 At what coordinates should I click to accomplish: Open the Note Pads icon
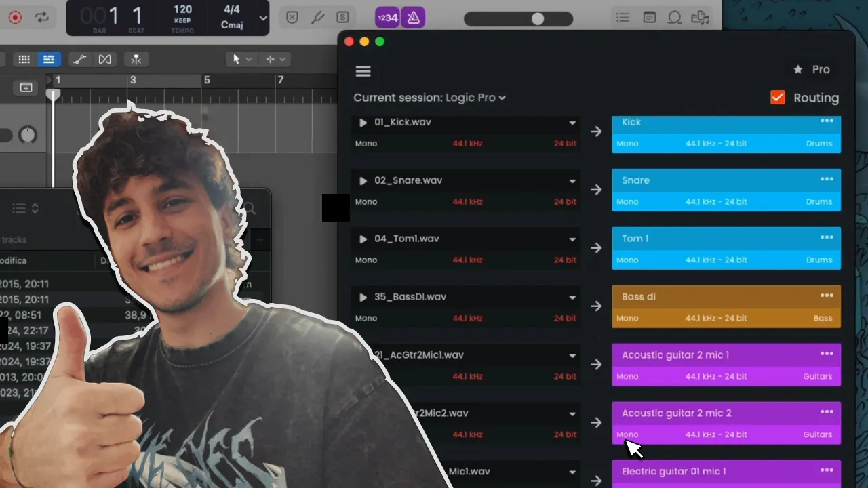point(649,18)
